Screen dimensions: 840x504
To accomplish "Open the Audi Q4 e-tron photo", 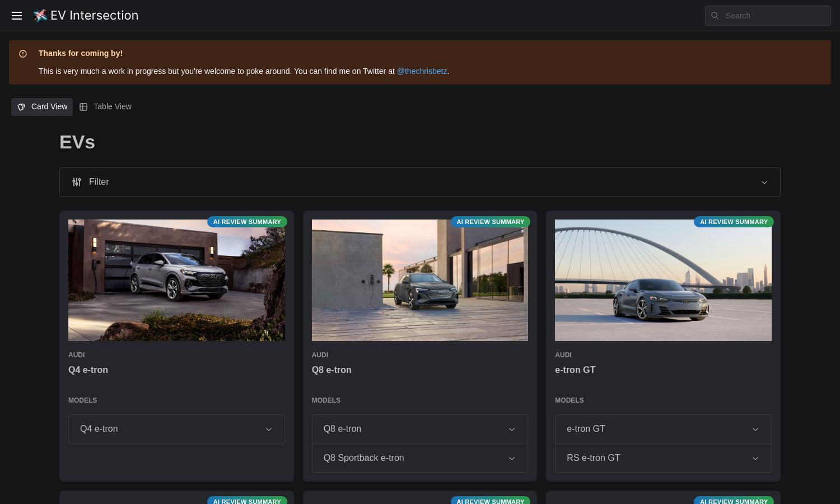I will point(176,280).
